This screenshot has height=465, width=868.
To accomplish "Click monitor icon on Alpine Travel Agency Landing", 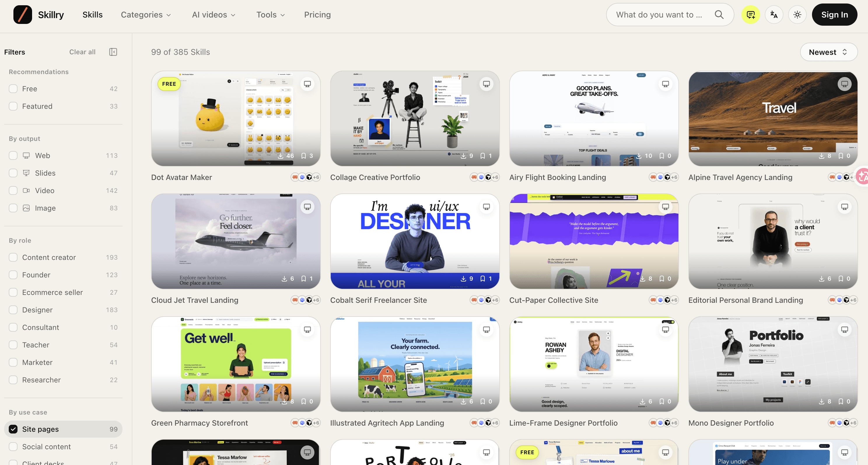I will pyautogui.click(x=844, y=84).
